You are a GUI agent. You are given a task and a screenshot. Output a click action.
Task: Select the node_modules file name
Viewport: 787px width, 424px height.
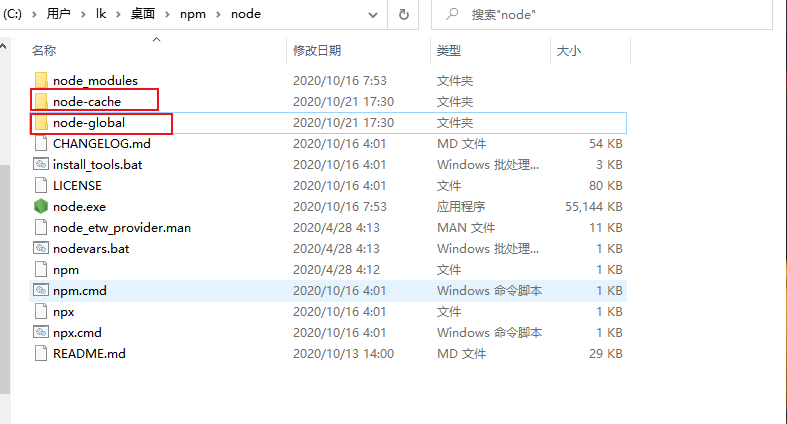[x=95, y=80]
